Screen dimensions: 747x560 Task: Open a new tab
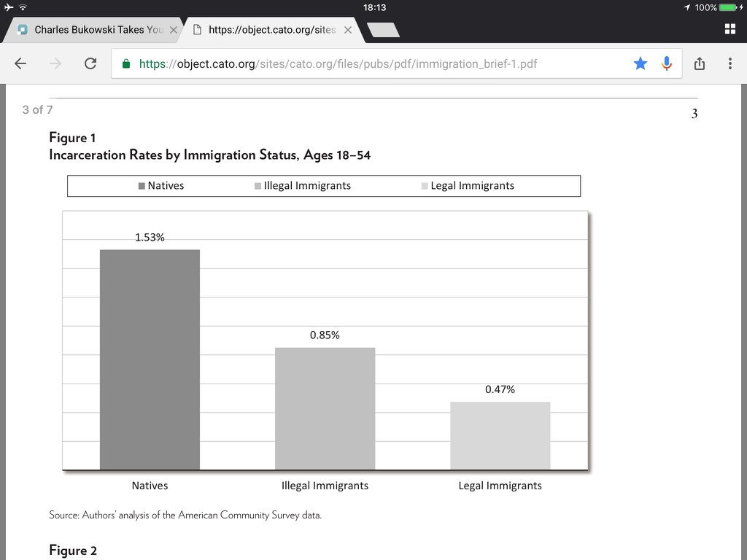[384, 29]
